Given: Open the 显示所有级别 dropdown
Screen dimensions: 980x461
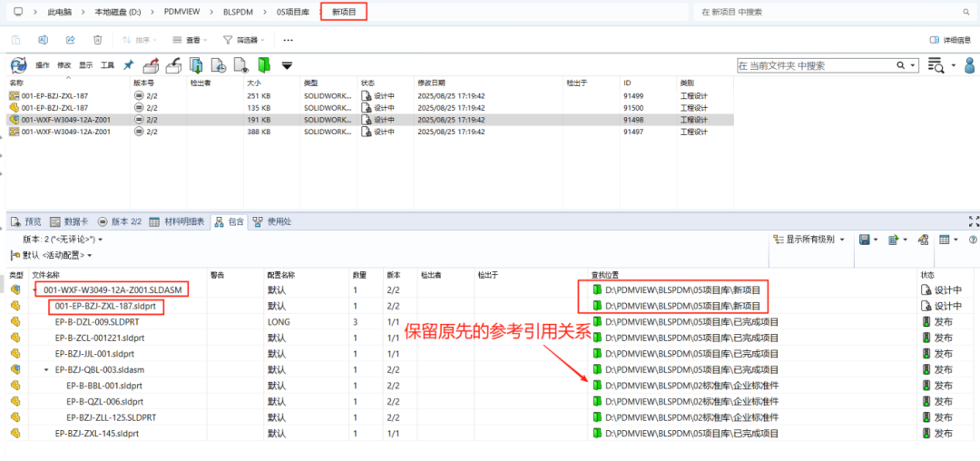Looking at the screenshot, I should tap(808, 240).
